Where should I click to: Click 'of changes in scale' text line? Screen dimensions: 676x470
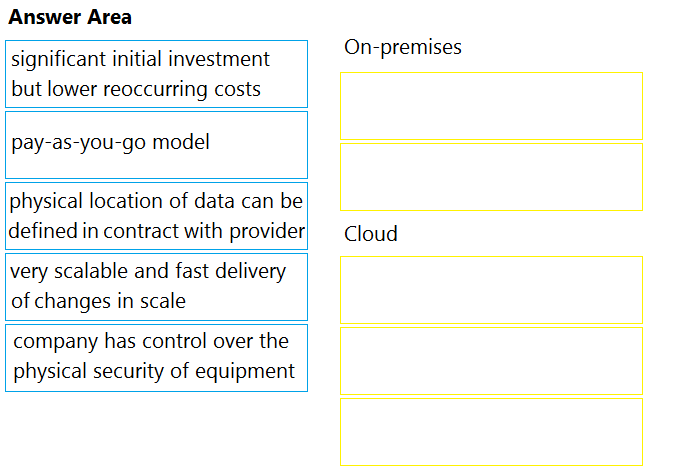tap(99, 301)
